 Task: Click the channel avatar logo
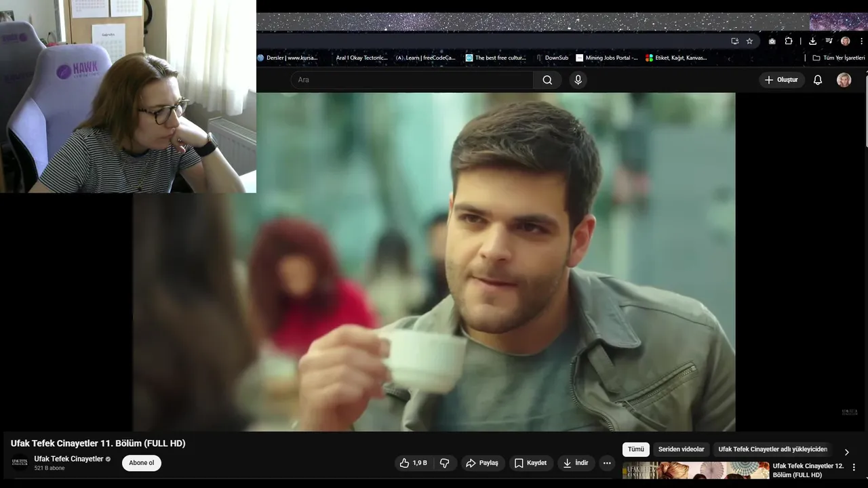20,463
